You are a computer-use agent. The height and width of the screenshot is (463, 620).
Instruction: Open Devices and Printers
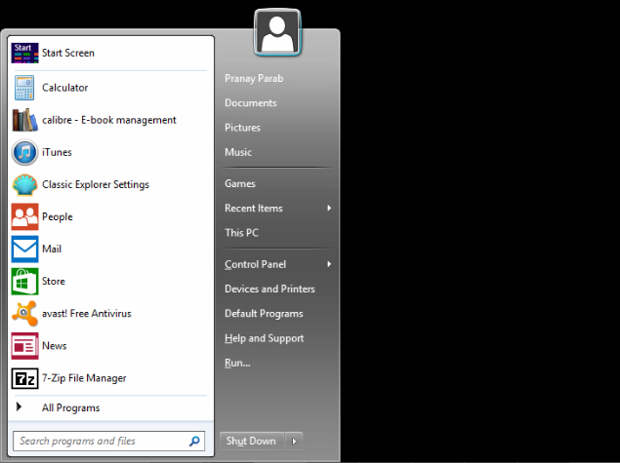pos(270,289)
